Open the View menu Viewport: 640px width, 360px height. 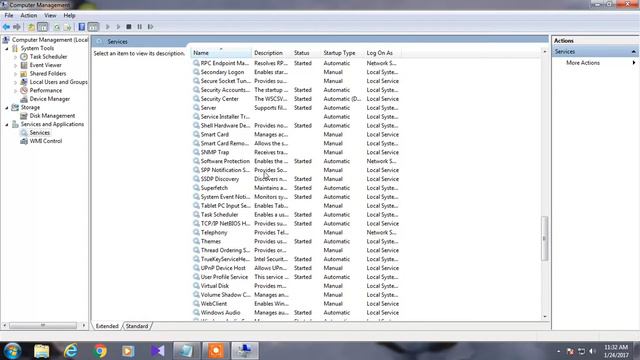(50, 16)
